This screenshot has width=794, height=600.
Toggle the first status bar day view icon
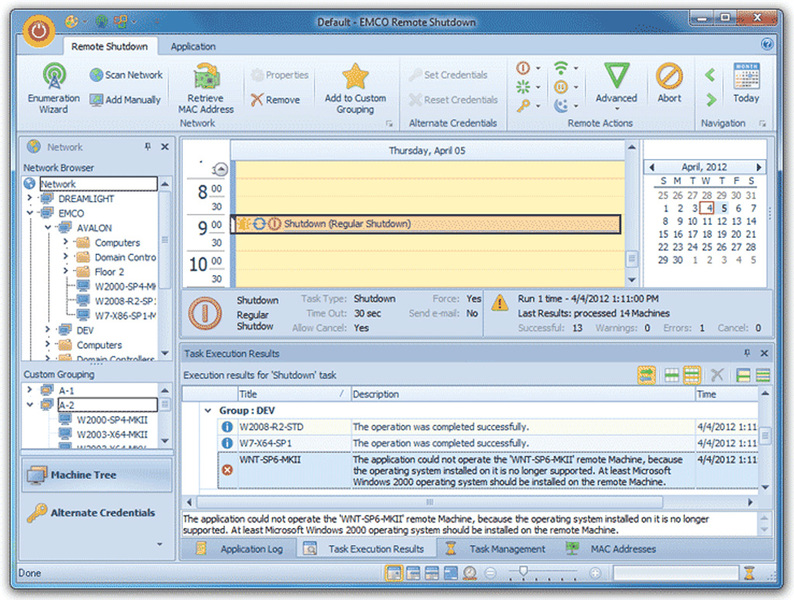pyautogui.click(x=393, y=573)
